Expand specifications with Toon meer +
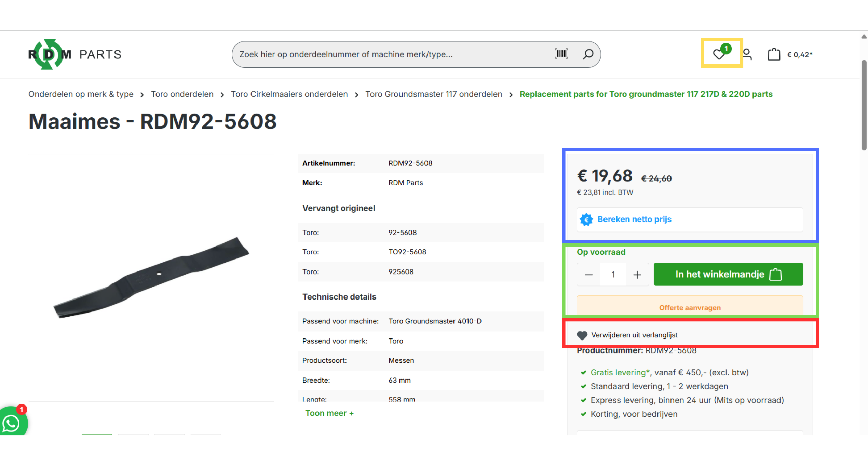Viewport: 868px width, 465px height. tap(329, 413)
